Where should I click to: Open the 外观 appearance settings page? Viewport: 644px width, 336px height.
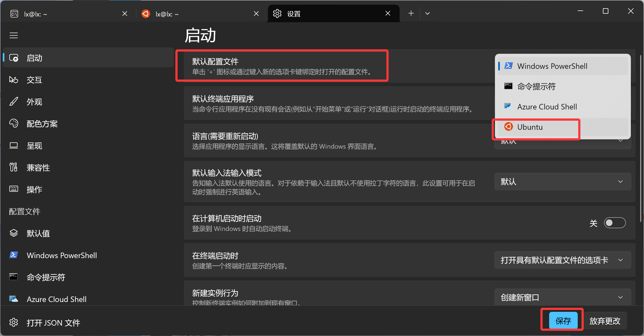(34, 102)
